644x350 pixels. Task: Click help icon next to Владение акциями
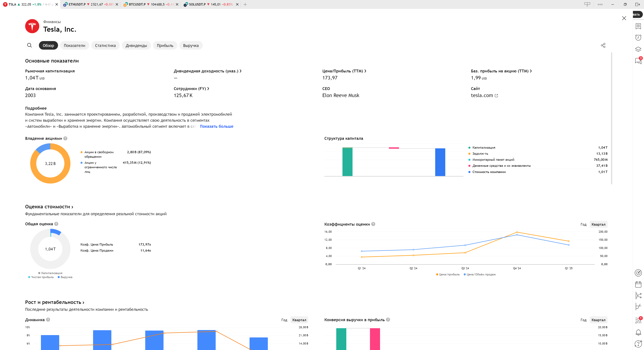click(x=65, y=138)
